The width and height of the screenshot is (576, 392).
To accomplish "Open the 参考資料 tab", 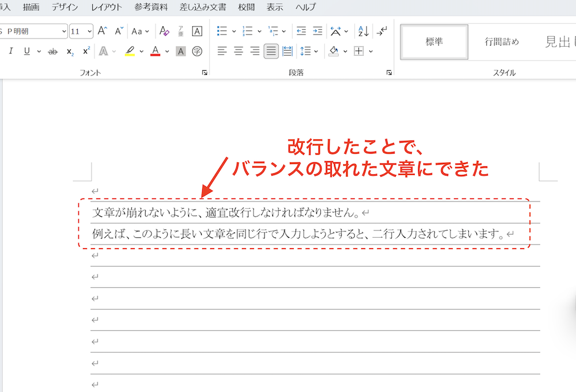I will pyautogui.click(x=151, y=7).
